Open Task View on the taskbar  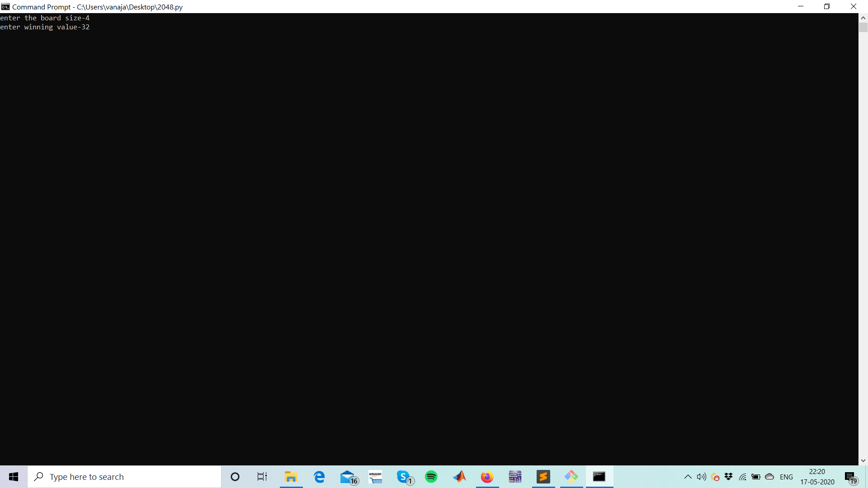pyautogui.click(x=262, y=477)
